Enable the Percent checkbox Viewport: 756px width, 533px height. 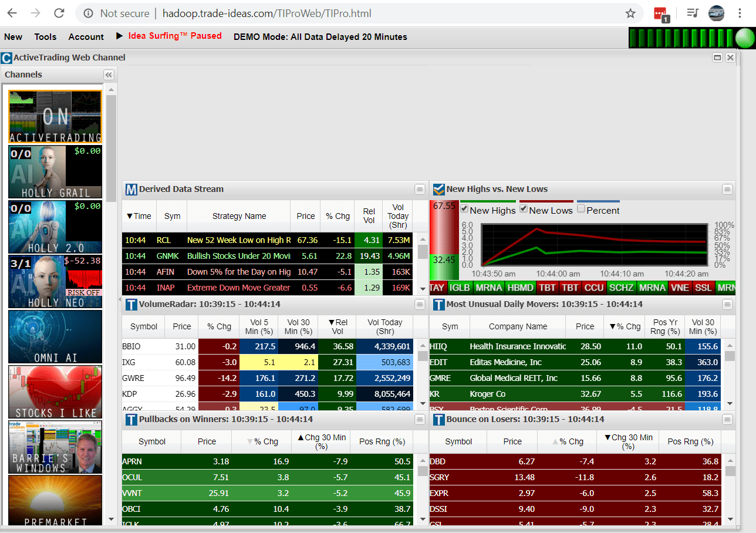(x=581, y=210)
